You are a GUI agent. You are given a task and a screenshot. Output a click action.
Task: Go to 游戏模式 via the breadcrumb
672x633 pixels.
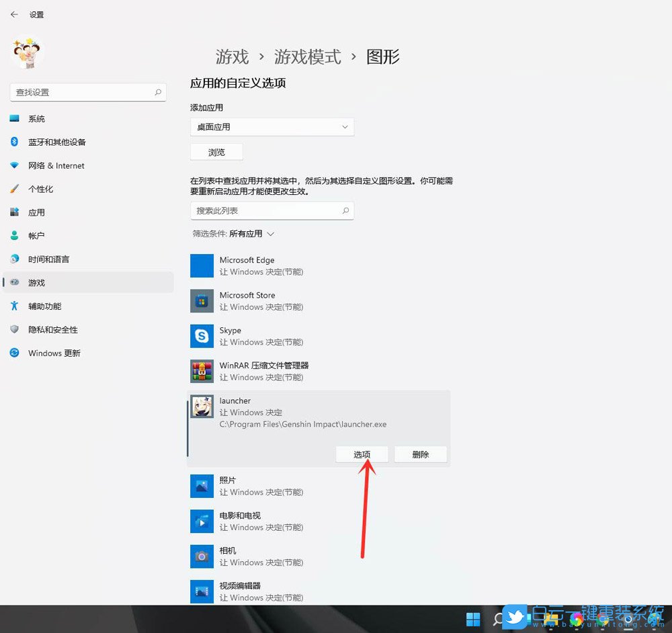click(308, 57)
